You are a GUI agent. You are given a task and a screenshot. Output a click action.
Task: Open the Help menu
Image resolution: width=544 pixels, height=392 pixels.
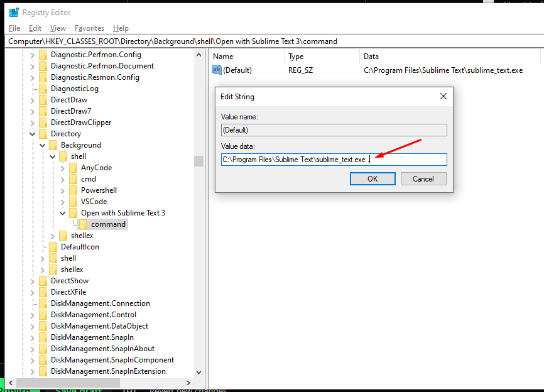click(121, 28)
